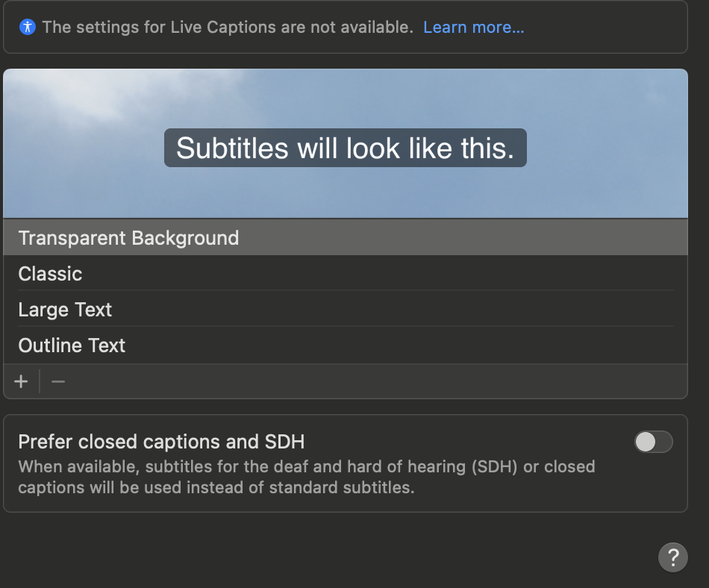Viewport: 709px width, 588px height.
Task: Click the divider between plus and minus buttons
Action: click(x=40, y=381)
